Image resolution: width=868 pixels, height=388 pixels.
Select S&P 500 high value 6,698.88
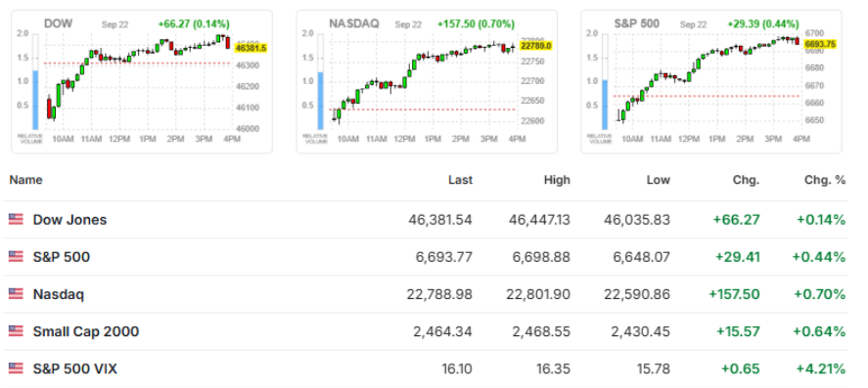click(x=542, y=256)
